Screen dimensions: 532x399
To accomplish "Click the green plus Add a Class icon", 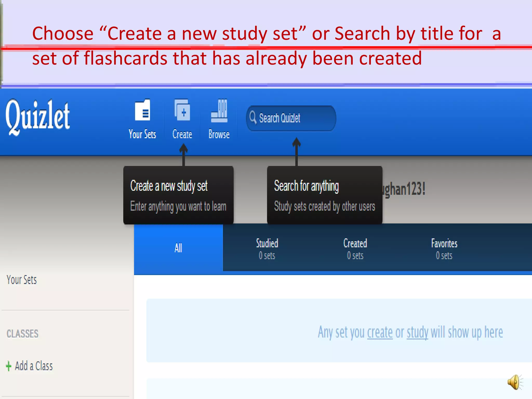I will click(x=9, y=366).
